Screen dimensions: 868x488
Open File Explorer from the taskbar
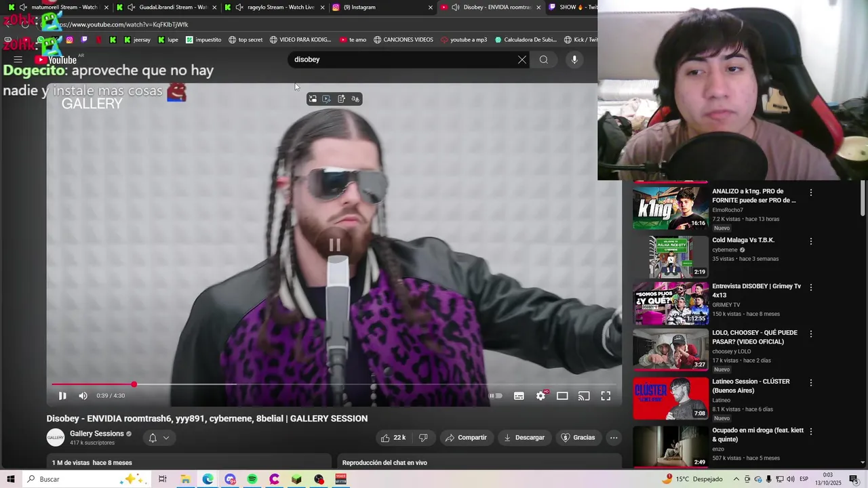pyautogui.click(x=185, y=479)
